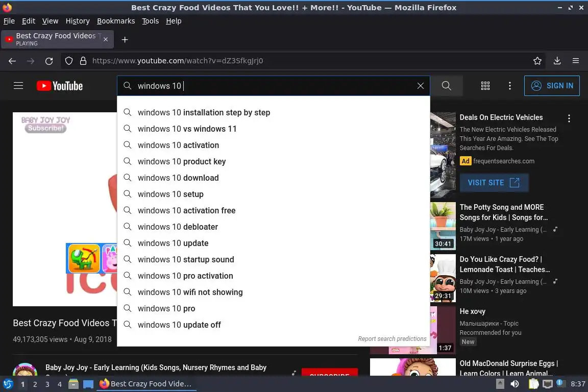The image size is (588, 392).
Task: Switch to workspace 2 in taskbar
Action: tap(35, 384)
